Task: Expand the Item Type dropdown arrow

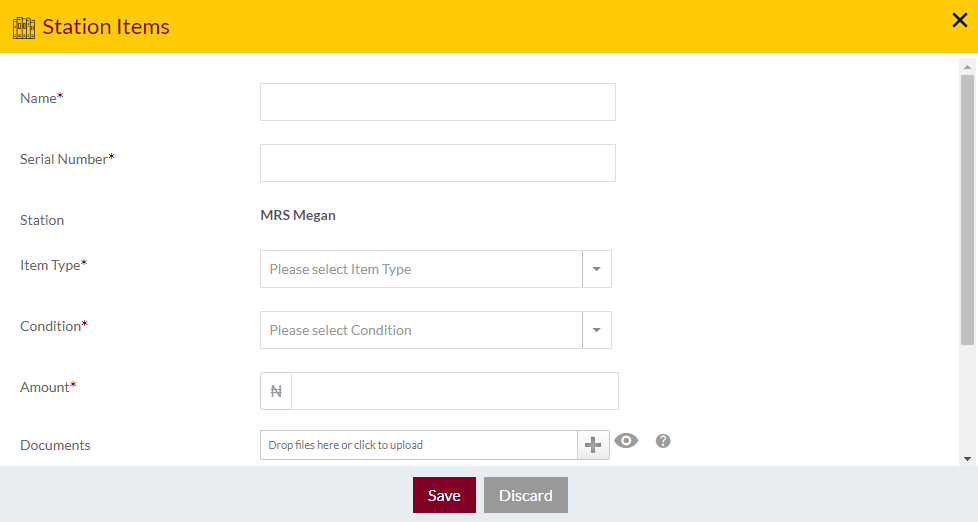Action: point(597,269)
